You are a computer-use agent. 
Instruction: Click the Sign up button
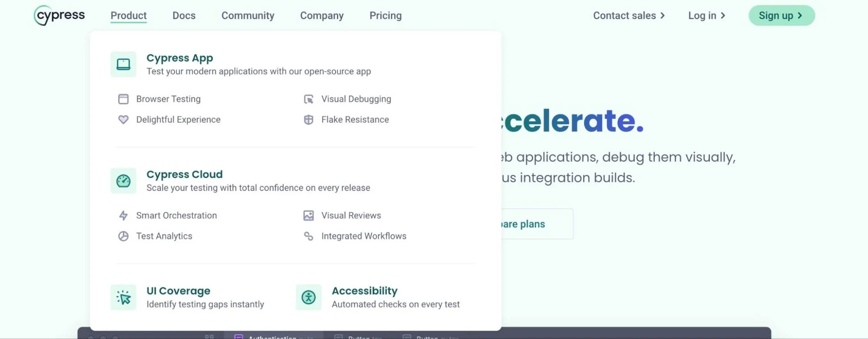click(782, 16)
